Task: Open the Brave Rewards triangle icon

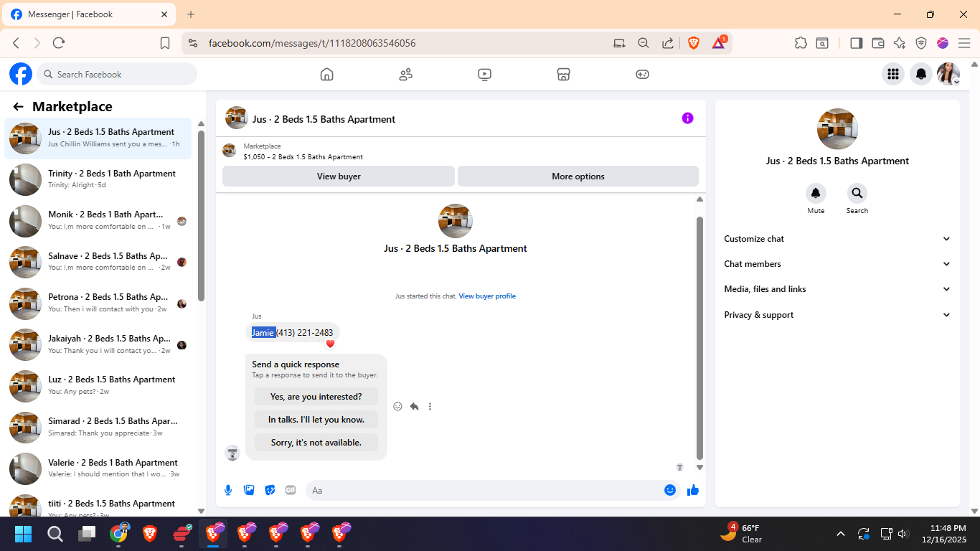Action: click(x=719, y=43)
